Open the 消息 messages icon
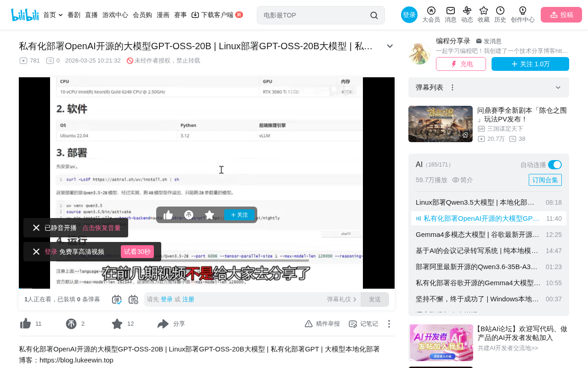 pyautogui.click(x=451, y=15)
